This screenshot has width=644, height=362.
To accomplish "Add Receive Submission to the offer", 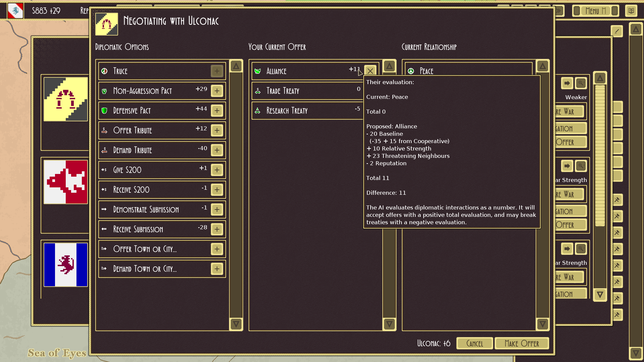I will tap(217, 229).
